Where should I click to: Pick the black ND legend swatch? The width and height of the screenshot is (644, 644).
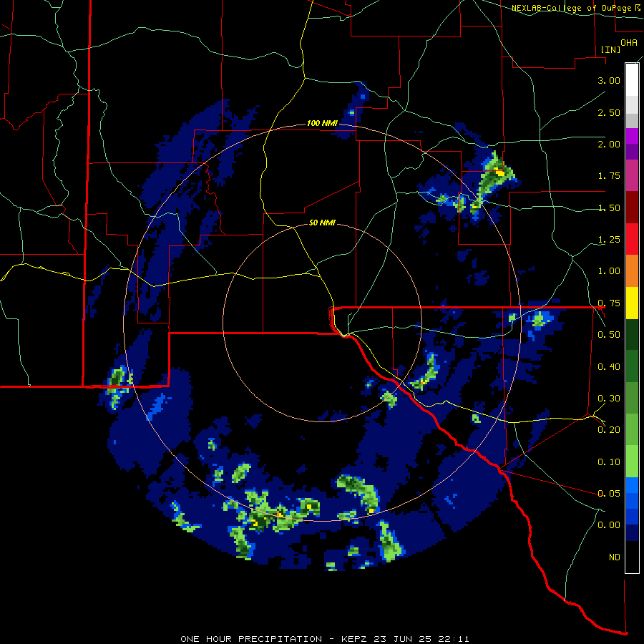pos(632,557)
